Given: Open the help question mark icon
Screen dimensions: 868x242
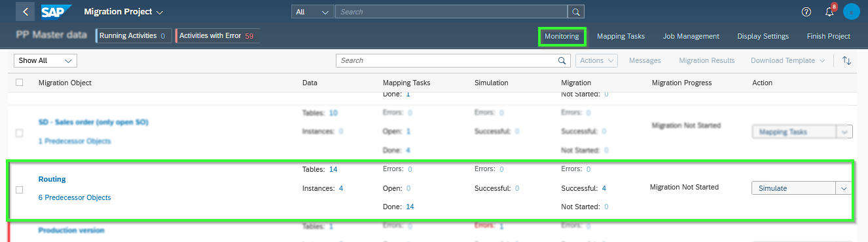Looking at the screenshot, I should pos(806,12).
